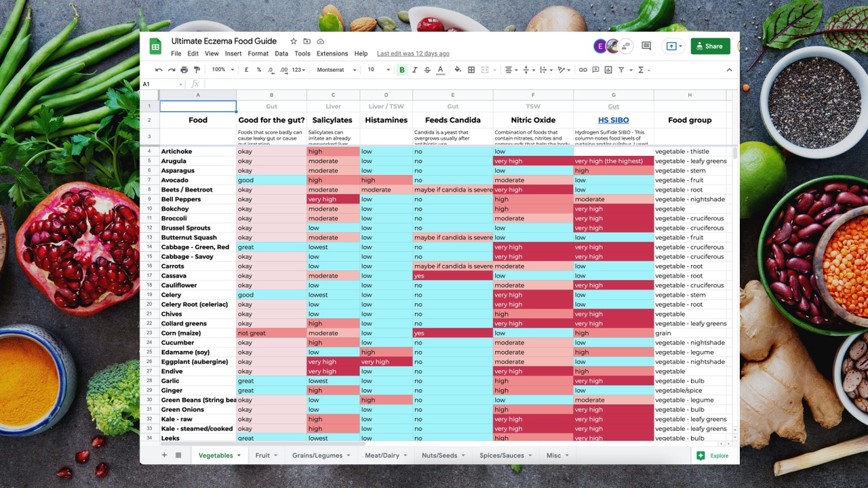
Task: Toggle italic formatting
Action: tap(414, 70)
